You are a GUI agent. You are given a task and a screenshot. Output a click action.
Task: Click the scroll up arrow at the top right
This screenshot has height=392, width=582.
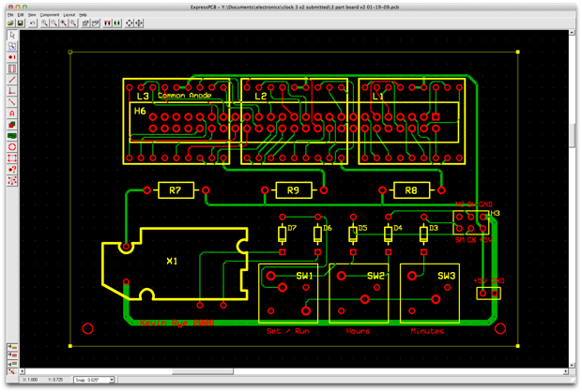pos(572,33)
